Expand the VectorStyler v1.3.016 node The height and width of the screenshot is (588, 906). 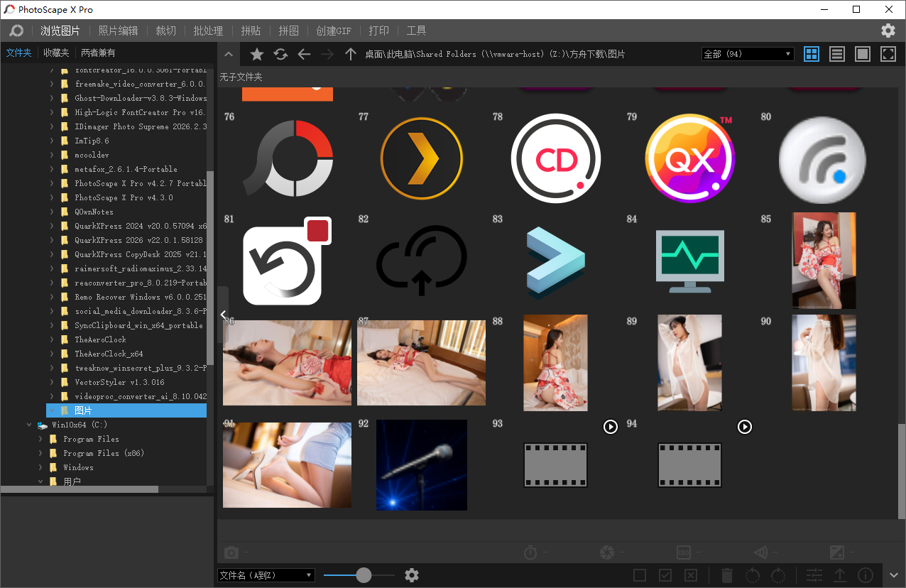pos(52,382)
